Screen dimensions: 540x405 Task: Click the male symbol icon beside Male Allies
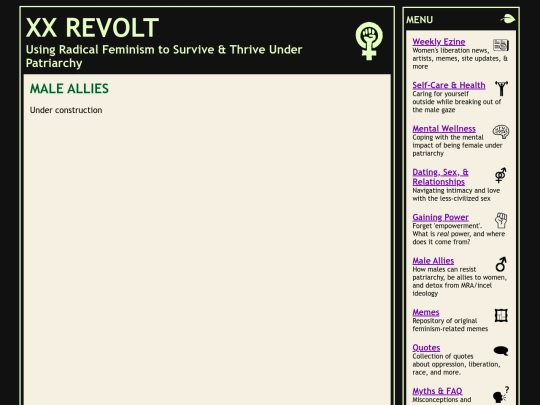(501, 264)
